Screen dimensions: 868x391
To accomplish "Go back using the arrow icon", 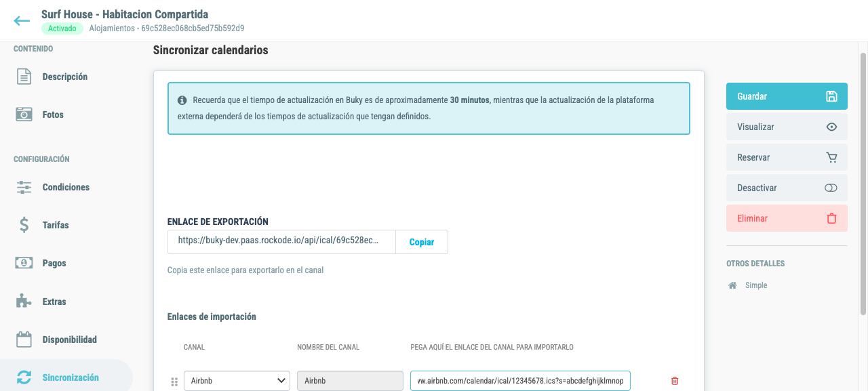I will coord(22,21).
